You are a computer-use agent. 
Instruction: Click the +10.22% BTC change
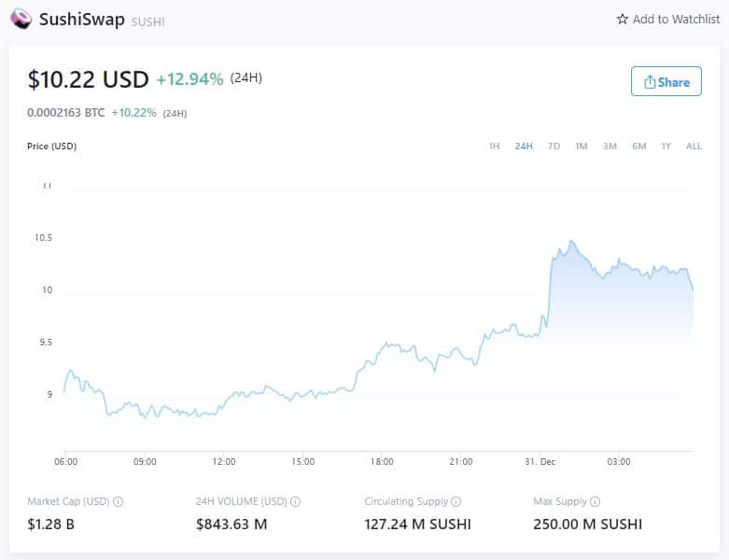[x=133, y=112]
